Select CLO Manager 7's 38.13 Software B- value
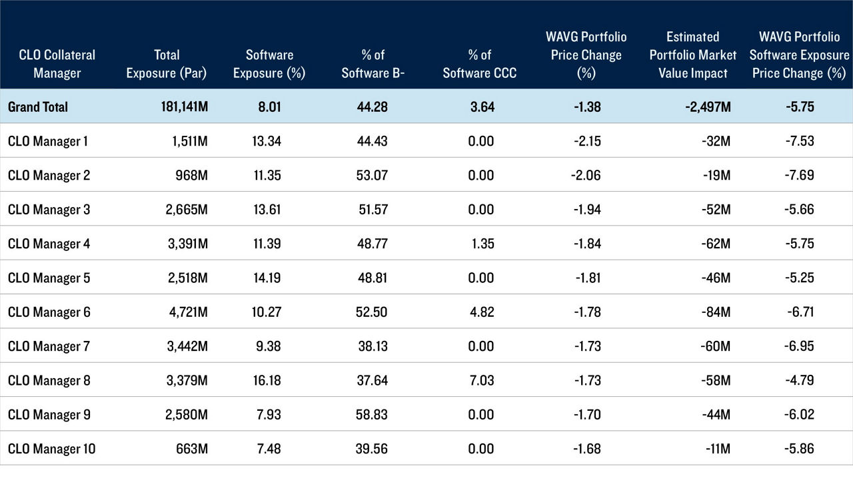 coord(372,346)
